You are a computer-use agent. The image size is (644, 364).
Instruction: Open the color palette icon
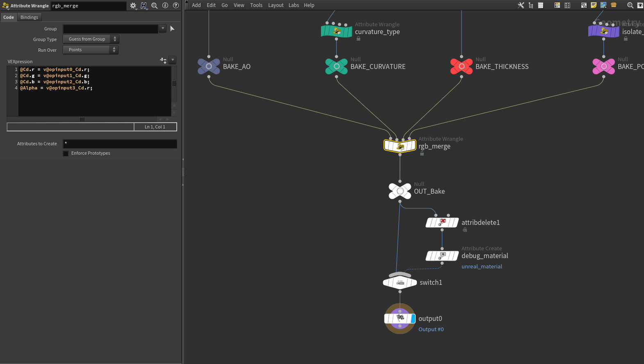click(x=557, y=5)
